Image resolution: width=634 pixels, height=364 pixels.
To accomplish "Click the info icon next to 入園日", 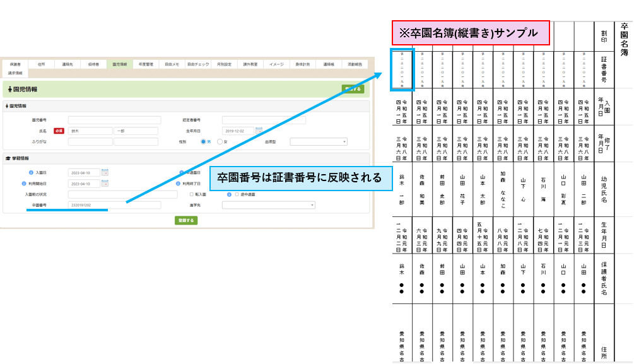I will (x=30, y=172).
